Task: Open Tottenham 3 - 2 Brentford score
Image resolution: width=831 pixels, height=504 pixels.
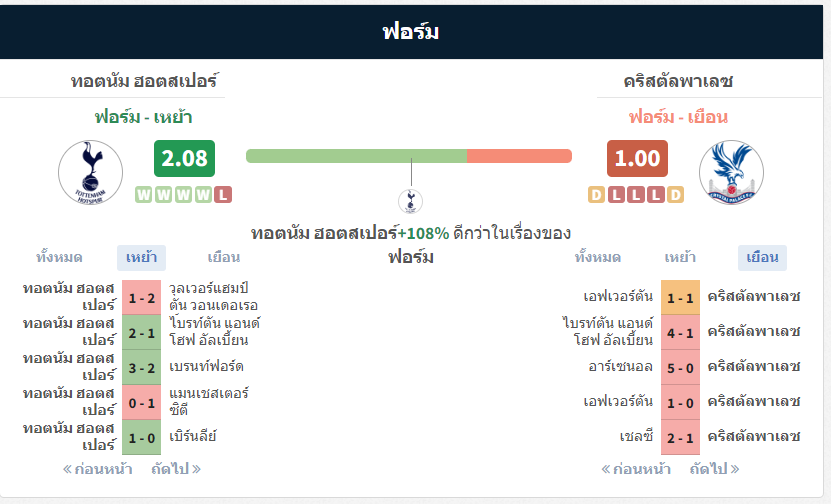Action: click(142, 367)
